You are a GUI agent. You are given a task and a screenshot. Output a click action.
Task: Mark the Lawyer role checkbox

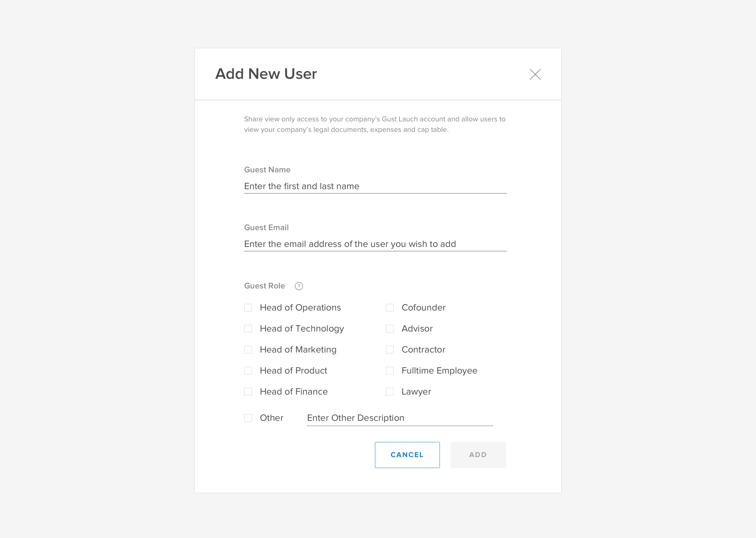pos(389,392)
